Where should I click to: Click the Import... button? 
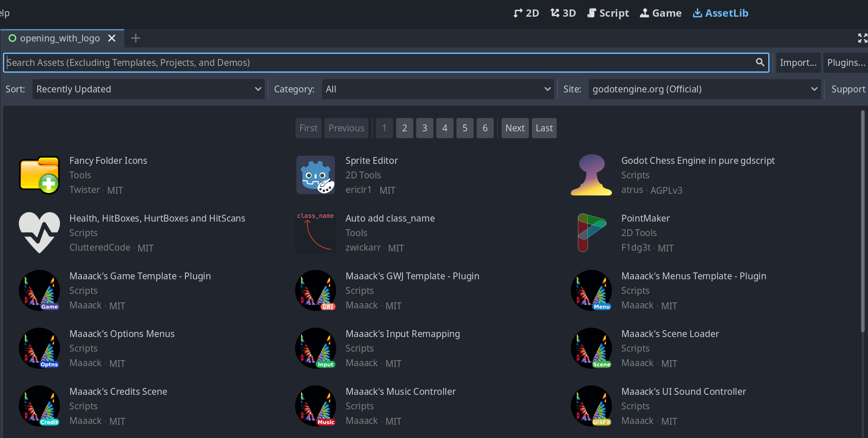[798, 62]
